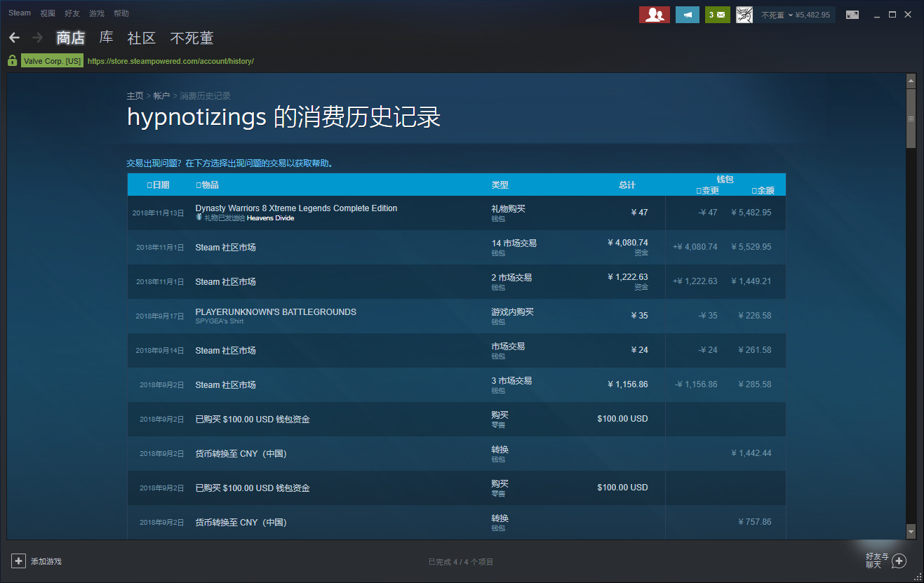Click the balance ¥ 261.58
Screen dimensions: 924x583
pyautogui.click(x=755, y=350)
